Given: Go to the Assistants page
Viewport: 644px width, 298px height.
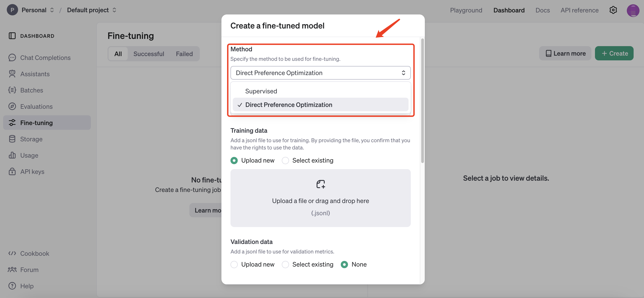Looking at the screenshot, I should (35, 74).
